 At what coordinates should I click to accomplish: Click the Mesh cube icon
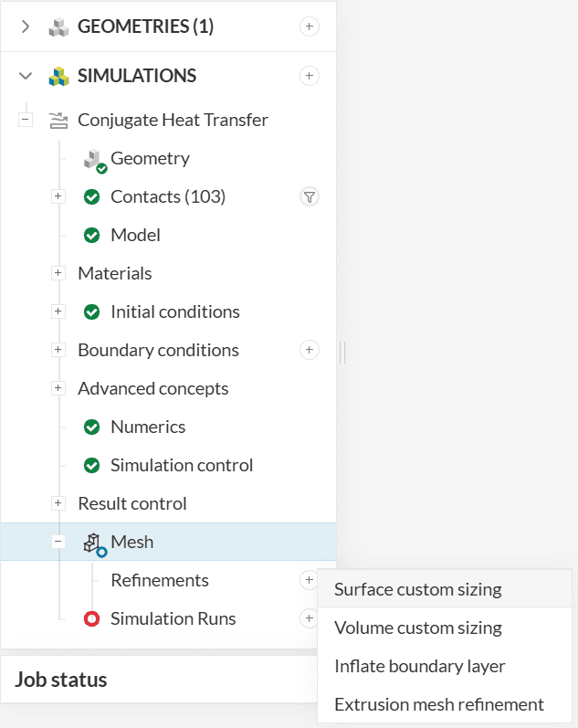pyautogui.click(x=93, y=543)
